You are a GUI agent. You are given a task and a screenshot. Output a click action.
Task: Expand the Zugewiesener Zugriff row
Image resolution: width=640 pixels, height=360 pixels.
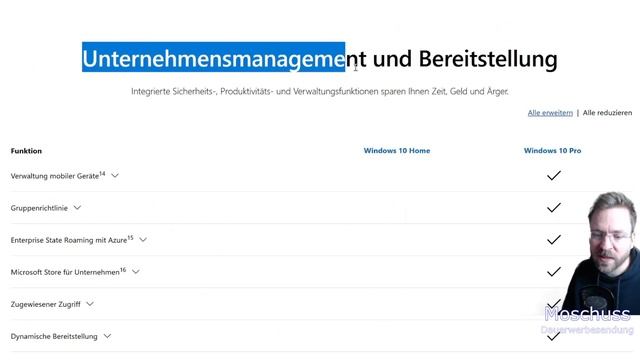(90, 304)
